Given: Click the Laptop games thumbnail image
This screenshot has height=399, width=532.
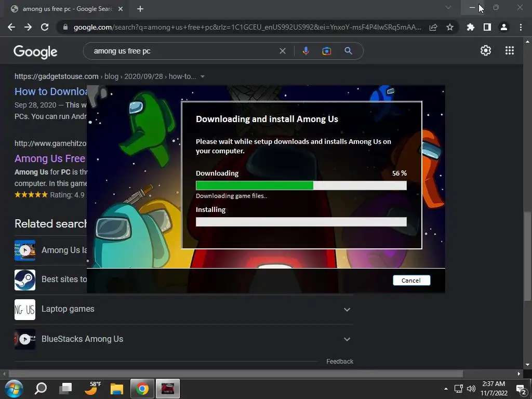Looking at the screenshot, I should [x=25, y=310].
